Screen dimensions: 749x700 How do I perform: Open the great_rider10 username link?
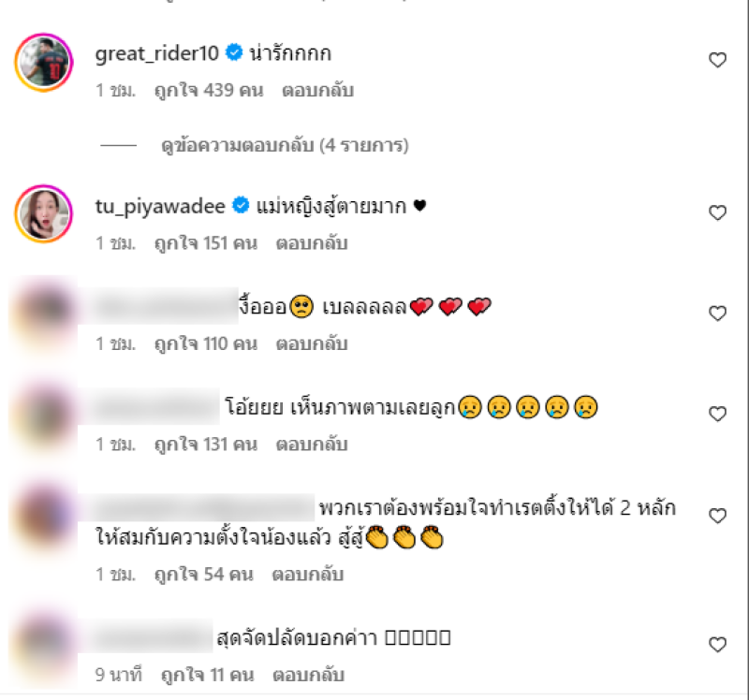pyautogui.click(x=156, y=53)
